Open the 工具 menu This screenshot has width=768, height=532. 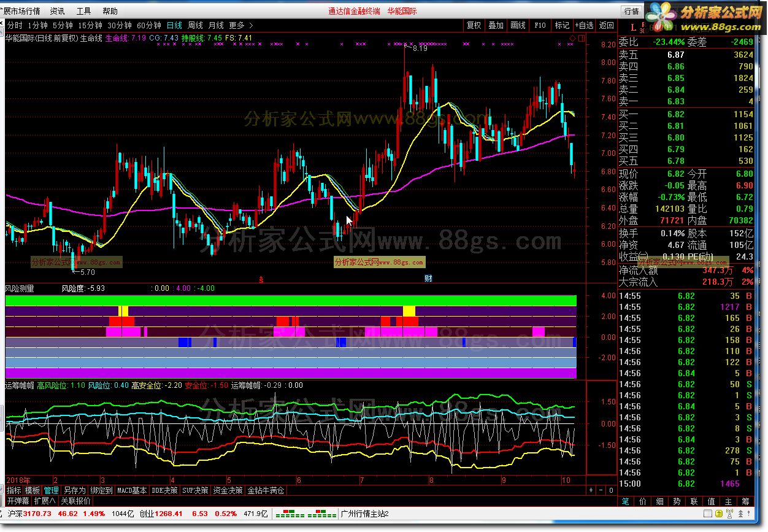coord(83,10)
